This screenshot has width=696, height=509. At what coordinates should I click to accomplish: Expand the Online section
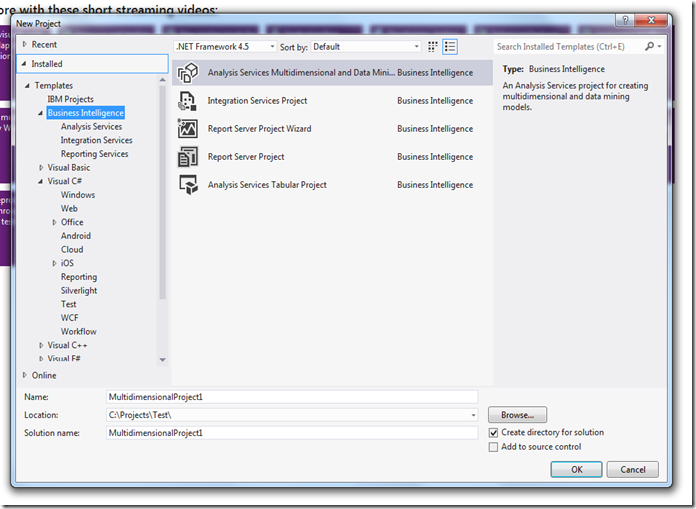pyautogui.click(x=25, y=375)
